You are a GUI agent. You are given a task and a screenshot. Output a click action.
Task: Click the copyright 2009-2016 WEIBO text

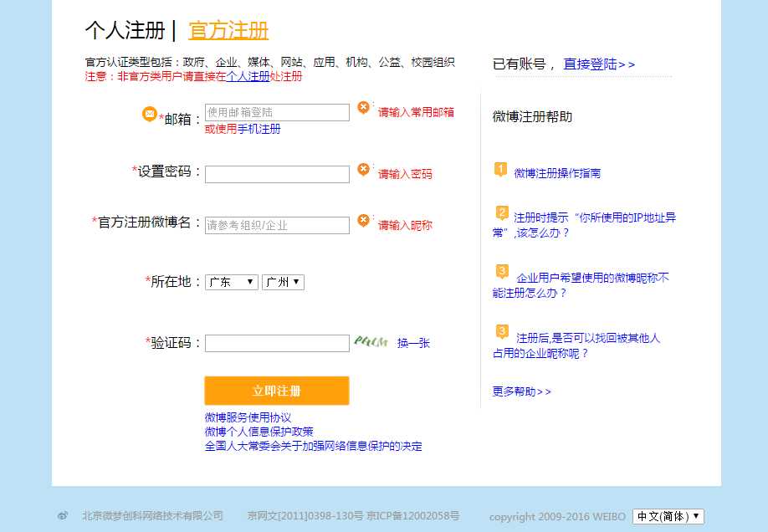[557, 517]
